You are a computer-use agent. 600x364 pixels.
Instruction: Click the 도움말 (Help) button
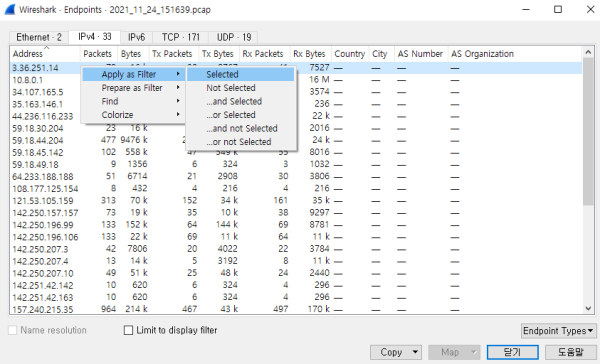point(571,352)
